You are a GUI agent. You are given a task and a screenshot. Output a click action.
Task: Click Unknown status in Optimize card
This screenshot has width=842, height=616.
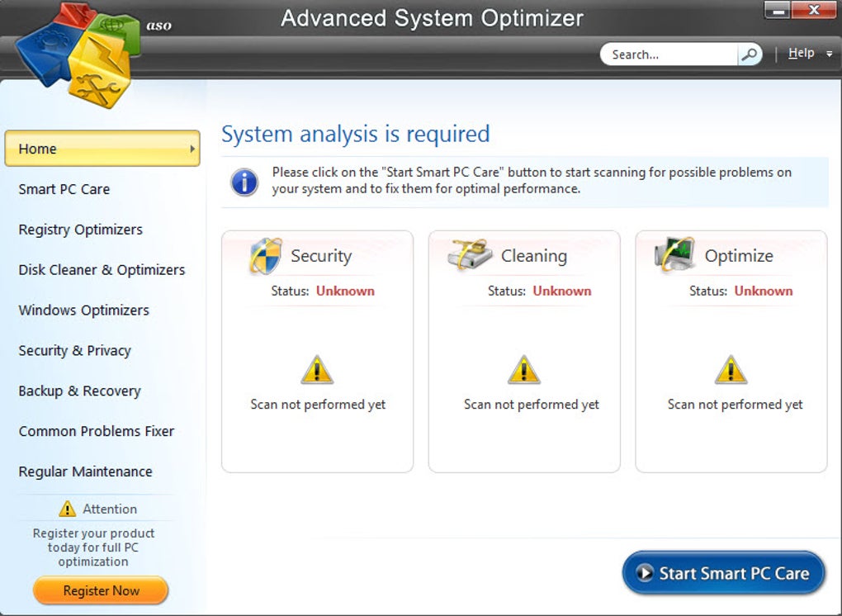pos(764,291)
